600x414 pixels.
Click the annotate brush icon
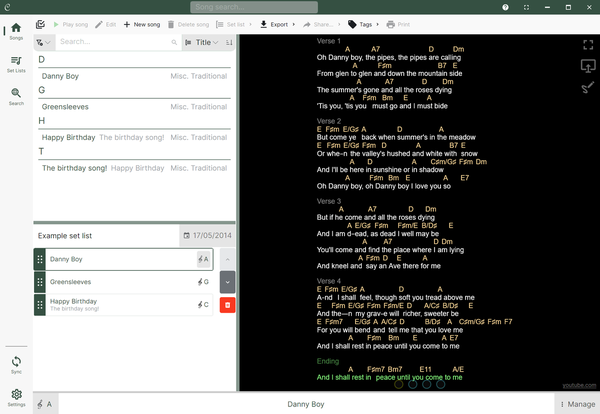(588, 87)
